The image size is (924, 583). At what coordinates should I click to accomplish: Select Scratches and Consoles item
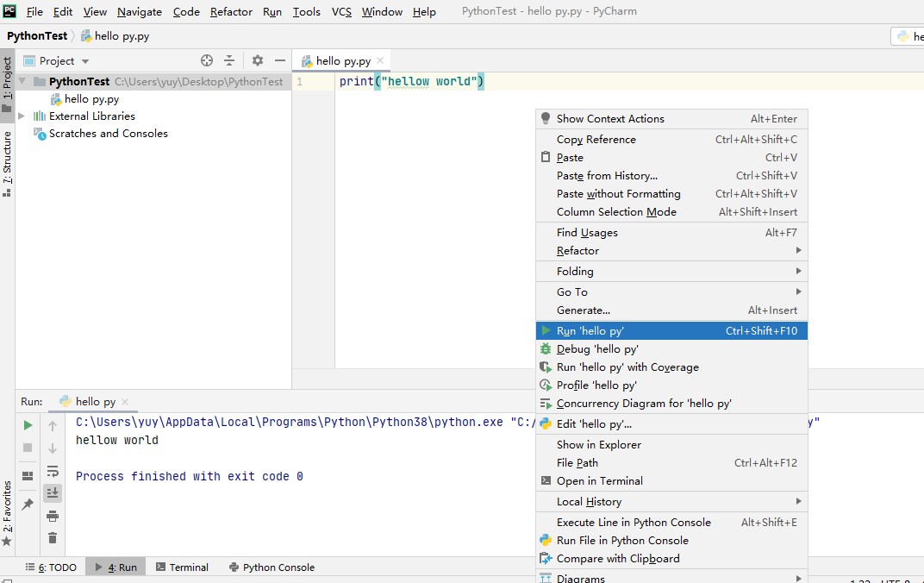(x=108, y=133)
